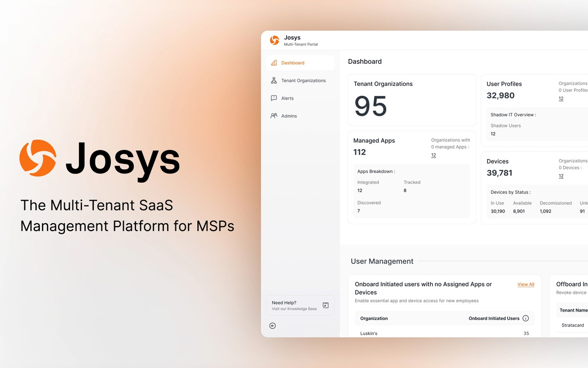Click the Alerts speech bubble icon
This screenshot has height=368, width=588.
click(274, 98)
